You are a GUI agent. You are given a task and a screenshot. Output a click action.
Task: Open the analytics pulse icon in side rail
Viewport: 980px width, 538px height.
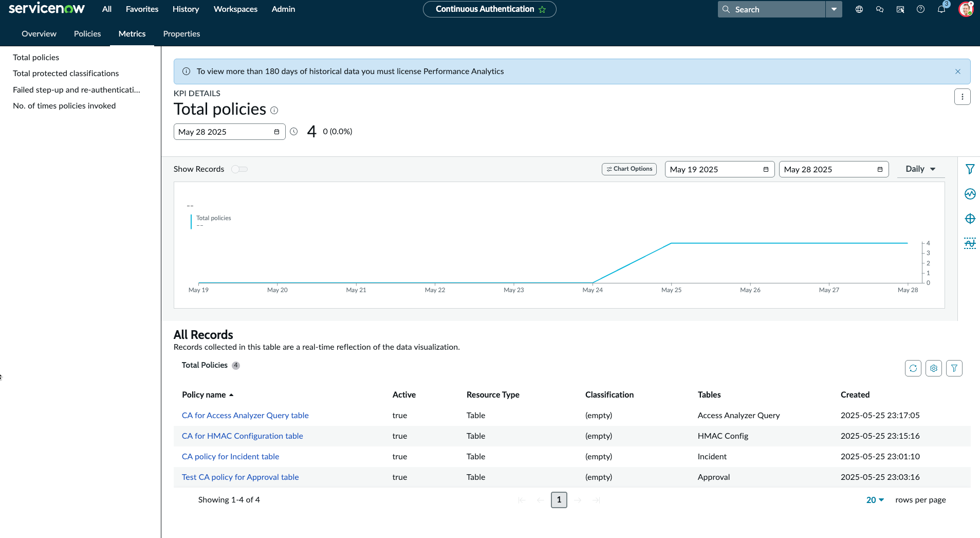[970, 194]
